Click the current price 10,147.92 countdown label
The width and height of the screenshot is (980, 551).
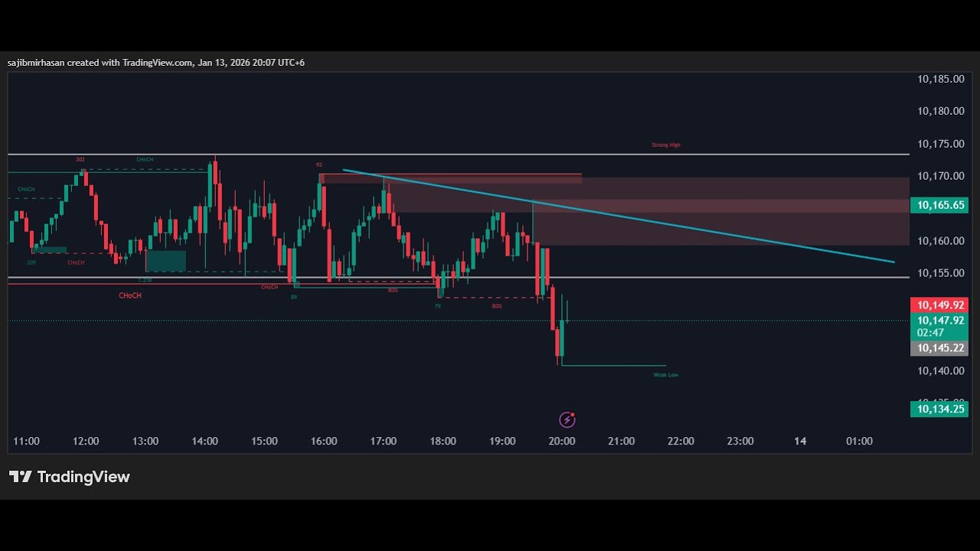pyautogui.click(x=939, y=326)
